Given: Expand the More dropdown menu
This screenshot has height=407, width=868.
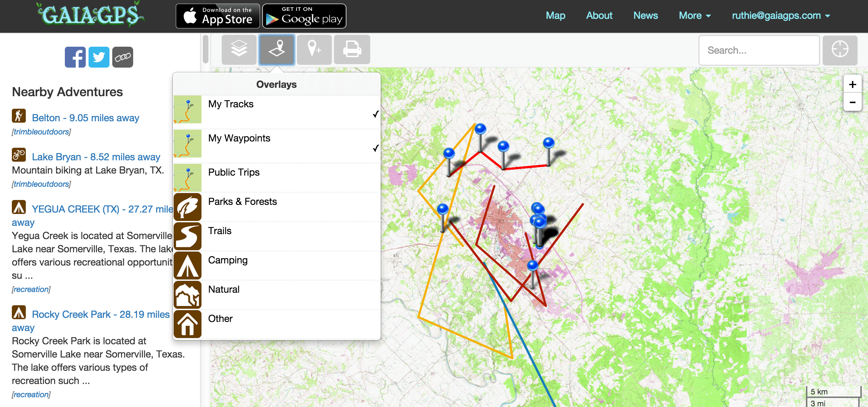Looking at the screenshot, I should 694,16.
